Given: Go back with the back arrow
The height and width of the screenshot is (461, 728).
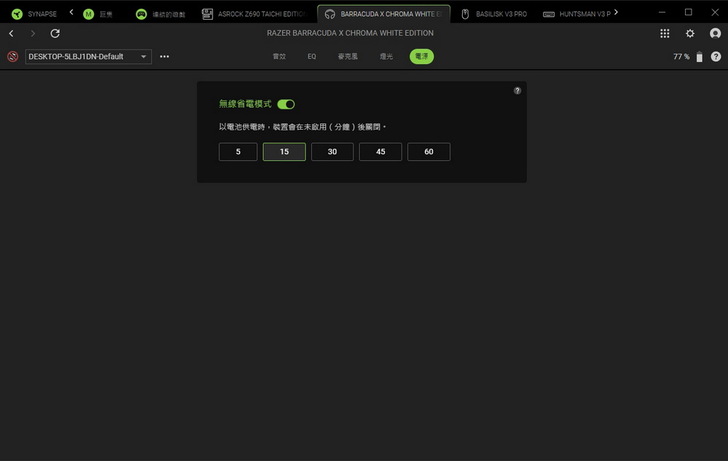Looking at the screenshot, I should (12, 33).
